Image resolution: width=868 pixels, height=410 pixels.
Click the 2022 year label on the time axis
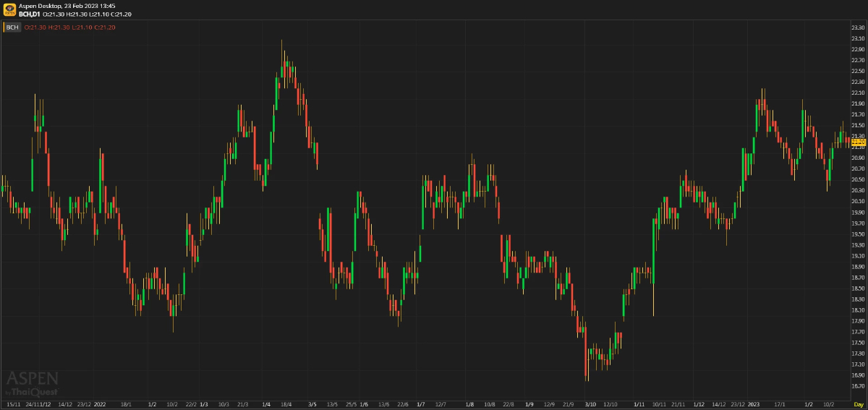[100, 404]
